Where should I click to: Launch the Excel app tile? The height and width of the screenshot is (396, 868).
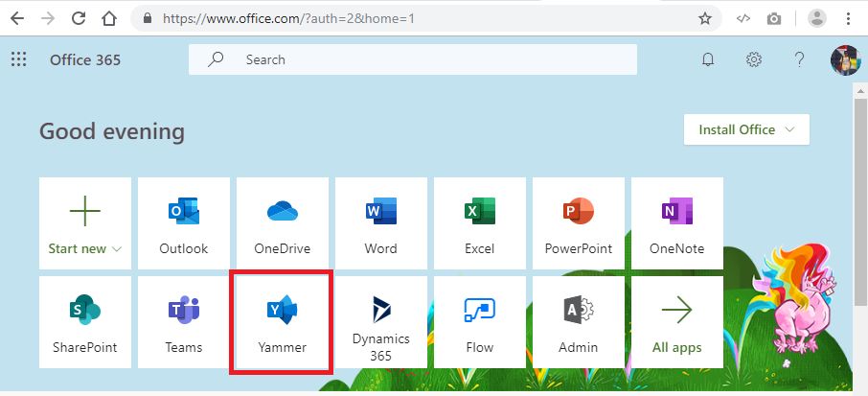point(479,223)
